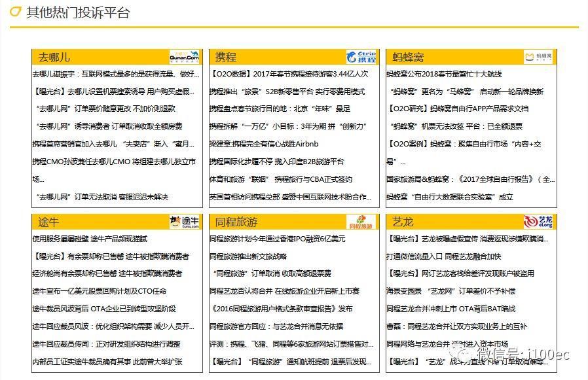
Task: Open “去哪儿网”订单无法取消 article
Action: 102,197
